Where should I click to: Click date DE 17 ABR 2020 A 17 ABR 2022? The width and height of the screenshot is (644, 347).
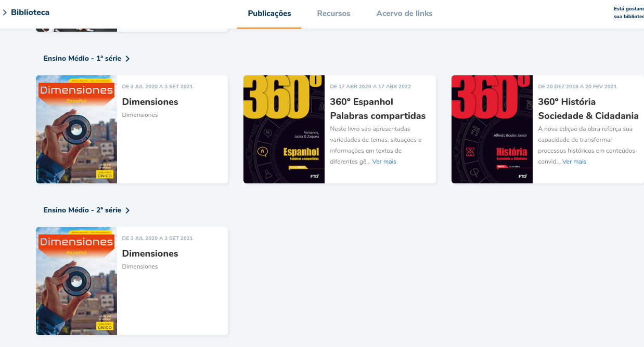(x=370, y=87)
